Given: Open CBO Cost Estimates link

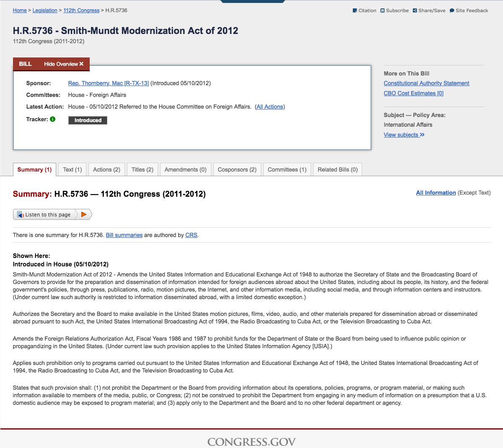Looking at the screenshot, I should (413, 93).
